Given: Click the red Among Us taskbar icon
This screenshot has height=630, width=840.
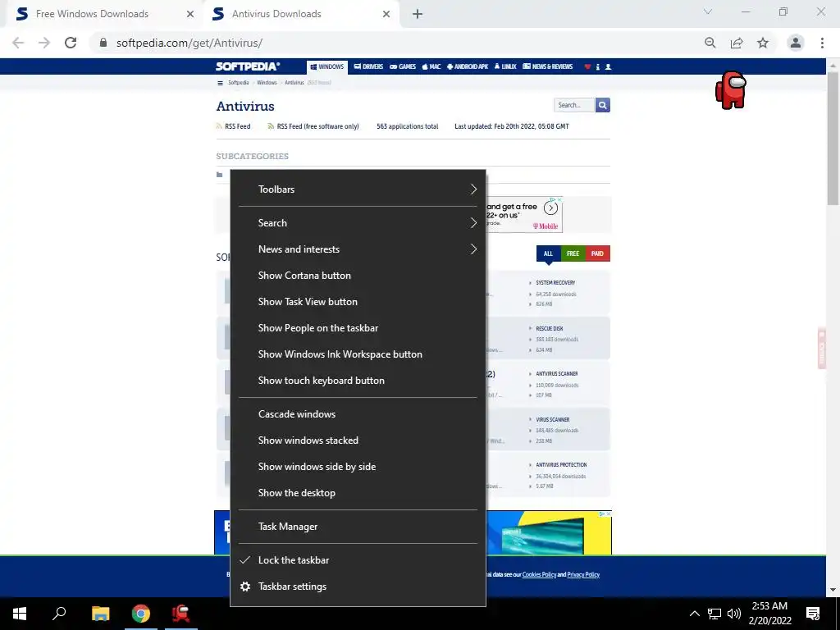Looking at the screenshot, I should point(181,614).
